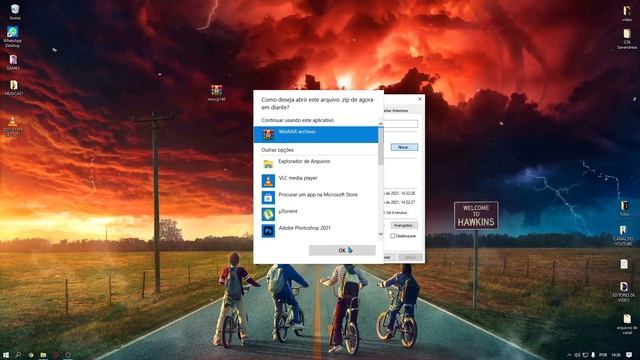
Task: Switch to Versões Anteriores tab
Action: coord(396,111)
